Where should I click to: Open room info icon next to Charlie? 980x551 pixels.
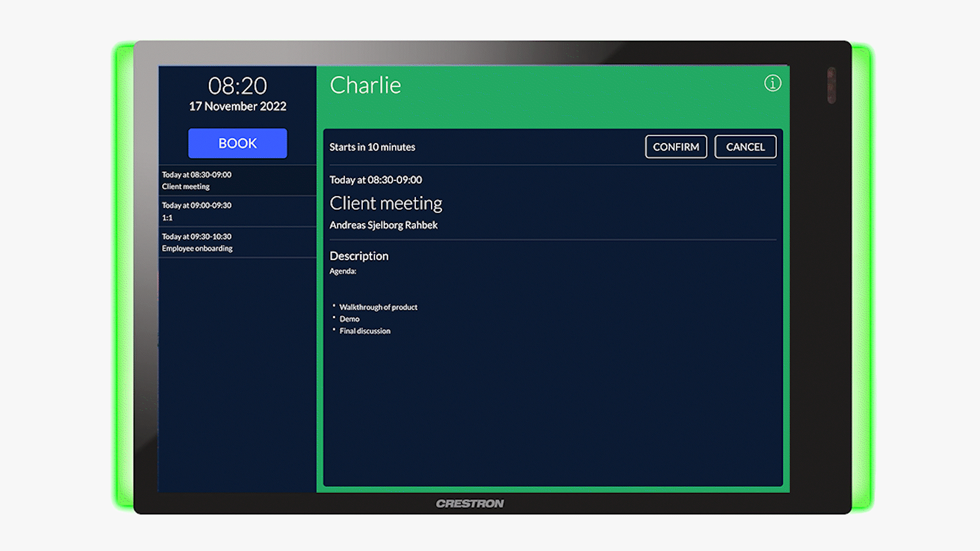pyautogui.click(x=772, y=83)
